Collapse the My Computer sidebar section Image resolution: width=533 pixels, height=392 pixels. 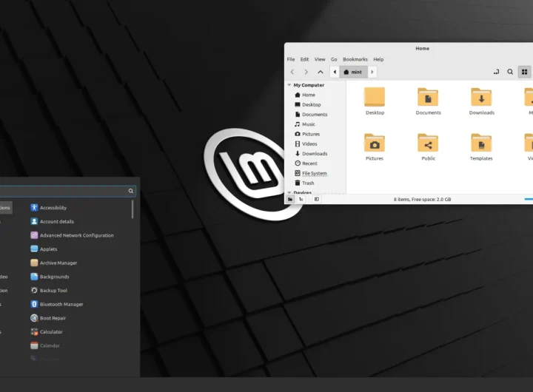click(x=289, y=85)
